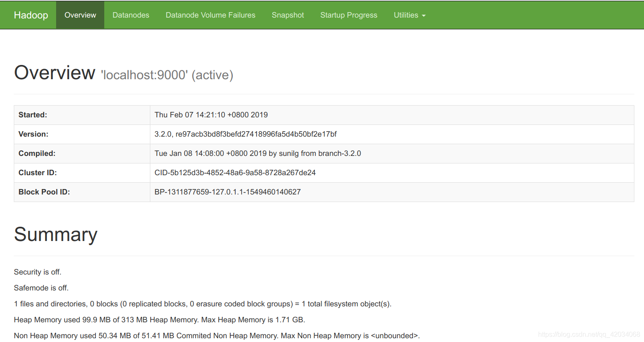
Task: Click the Overview page heading
Action: click(x=54, y=73)
